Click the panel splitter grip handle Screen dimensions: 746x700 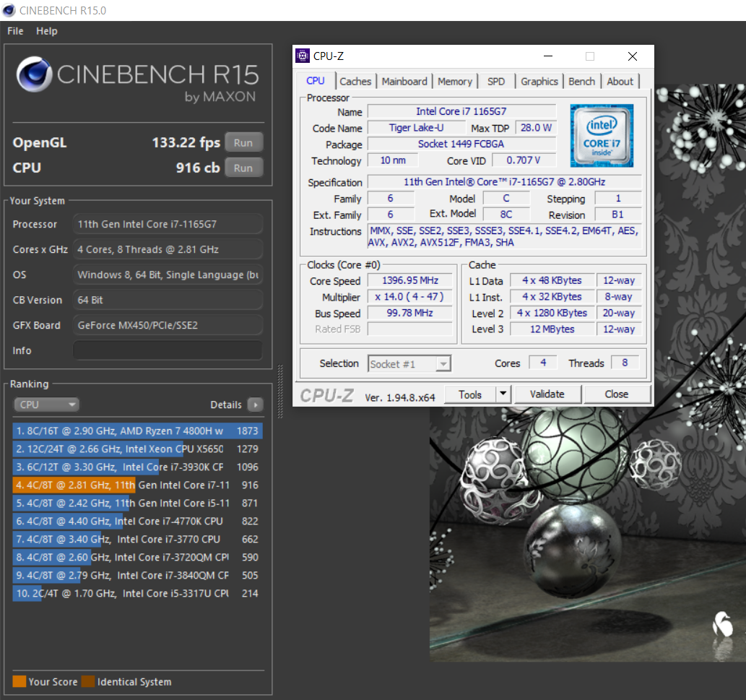coord(280,391)
